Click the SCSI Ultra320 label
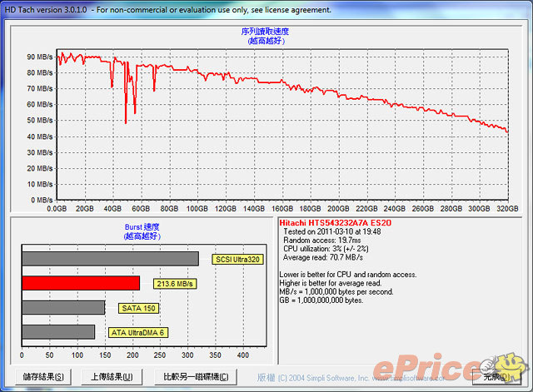 coord(237,260)
